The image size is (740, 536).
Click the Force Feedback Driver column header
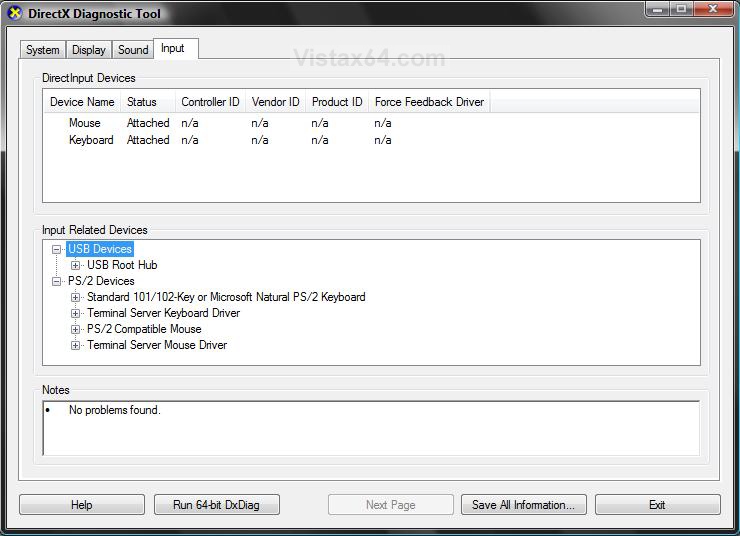click(x=429, y=102)
